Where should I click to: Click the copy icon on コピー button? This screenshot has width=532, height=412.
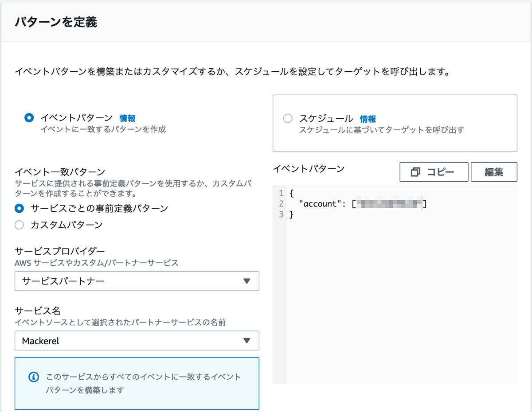[415, 172]
